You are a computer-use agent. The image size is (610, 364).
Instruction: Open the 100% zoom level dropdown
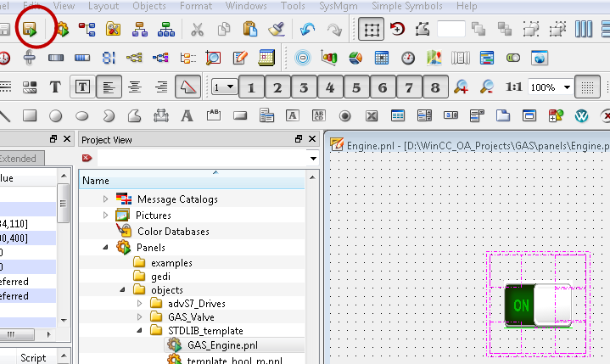(566, 87)
